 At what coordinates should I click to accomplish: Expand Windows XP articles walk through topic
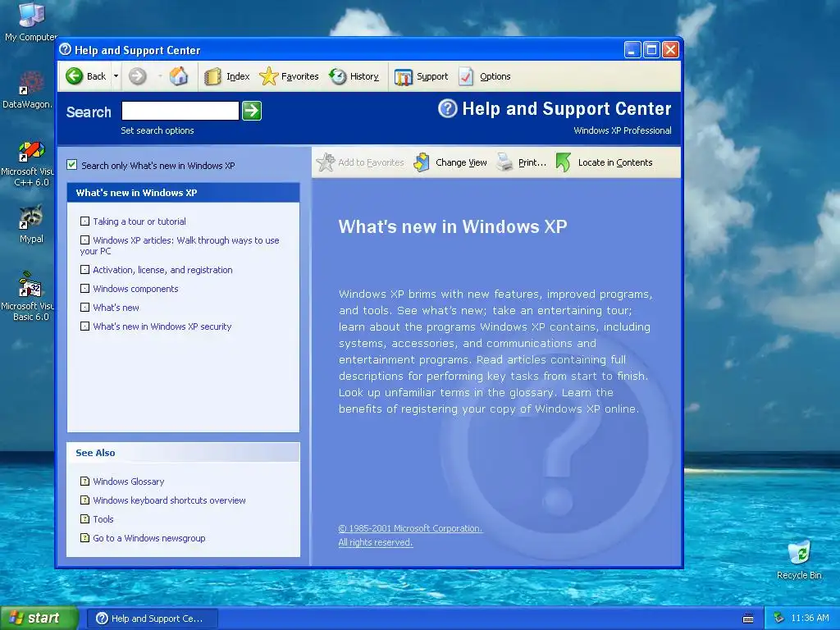click(x=84, y=240)
